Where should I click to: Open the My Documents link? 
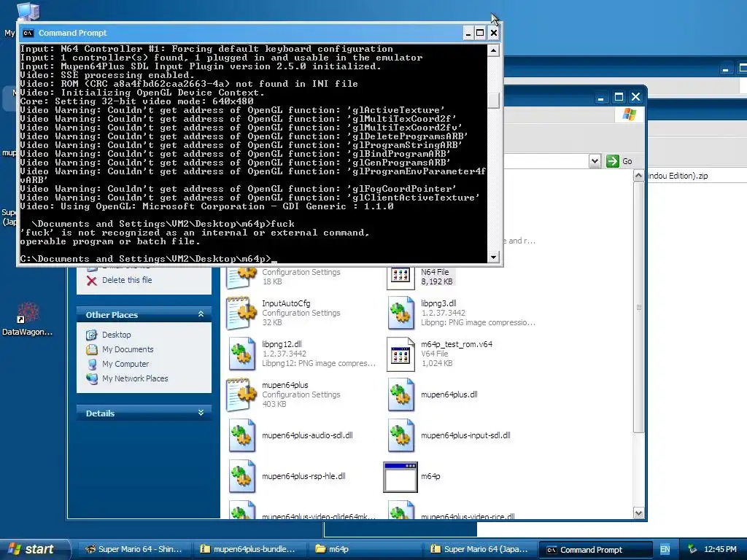point(128,349)
